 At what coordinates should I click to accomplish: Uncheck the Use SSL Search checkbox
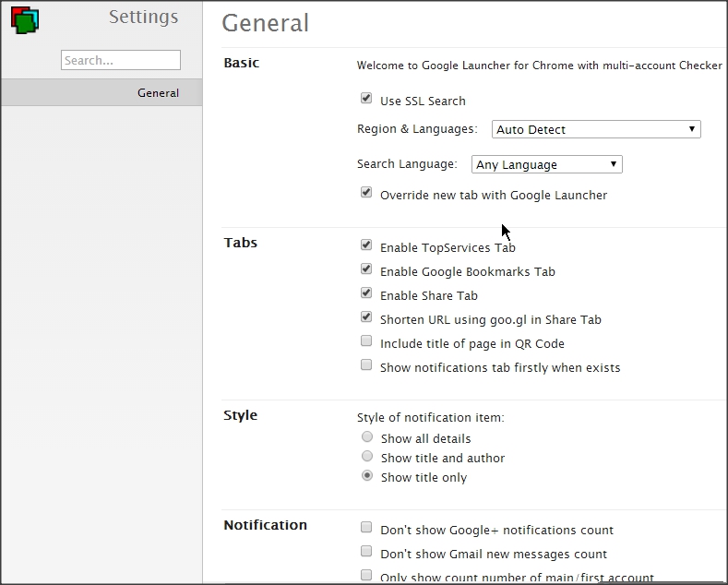pos(366,99)
